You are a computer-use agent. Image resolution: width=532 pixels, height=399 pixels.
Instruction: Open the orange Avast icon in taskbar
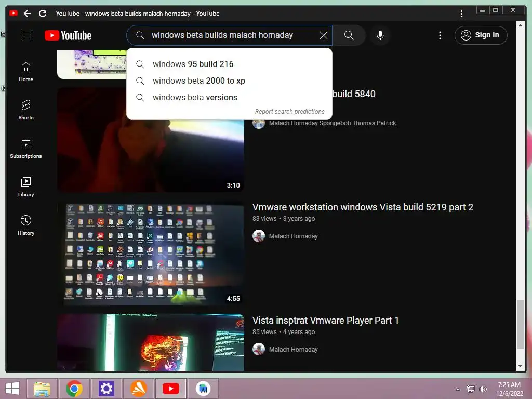click(x=139, y=389)
